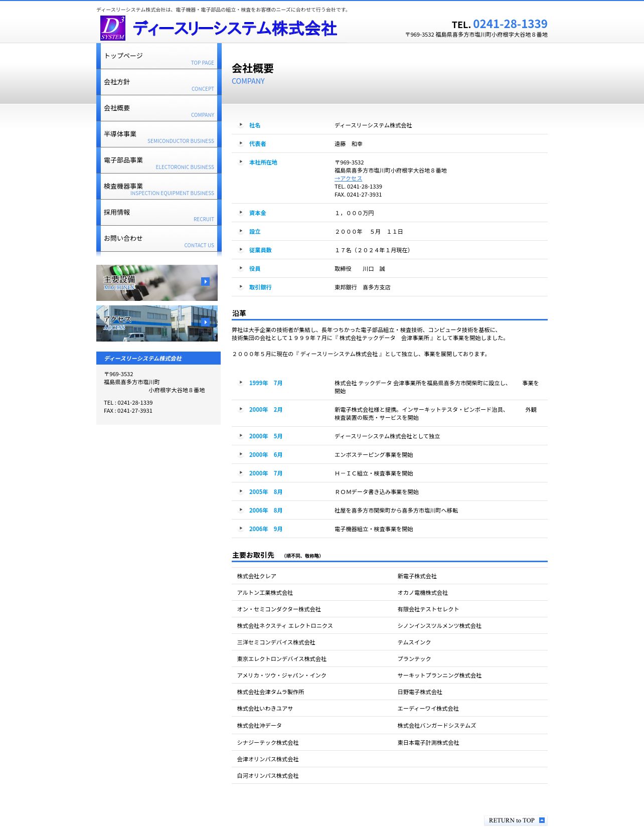644x839 pixels.
Task: Click client name テムスインク
Action: pos(414,642)
